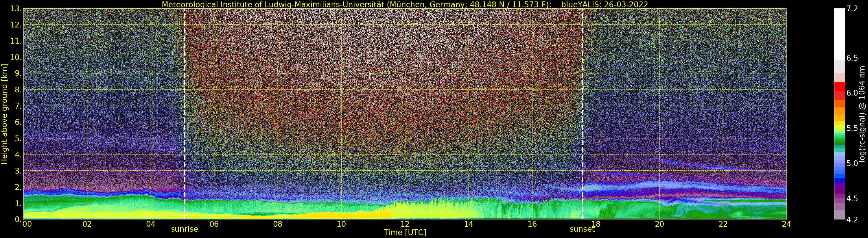Click the colorbar tick label 4.2
The image size is (868, 238).
click(852, 220)
